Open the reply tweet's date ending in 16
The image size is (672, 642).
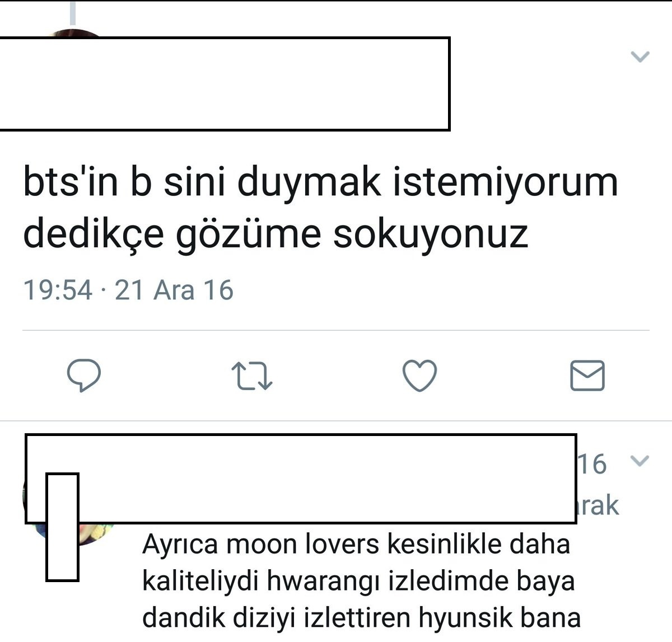pyautogui.click(x=592, y=465)
